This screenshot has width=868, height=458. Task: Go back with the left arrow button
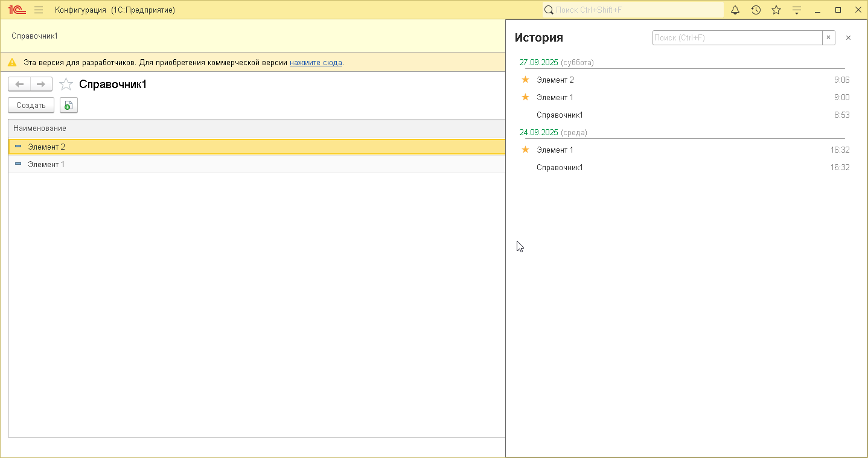(x=19, y=84)
